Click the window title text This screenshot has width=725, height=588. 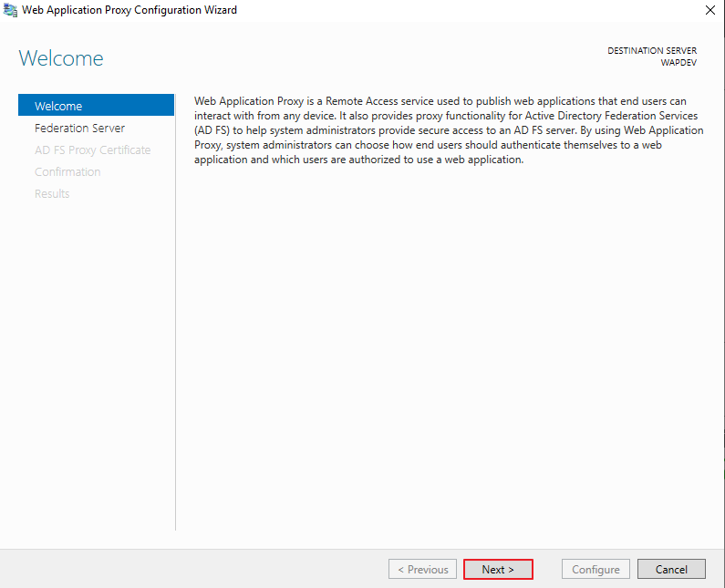pos(129,10)
